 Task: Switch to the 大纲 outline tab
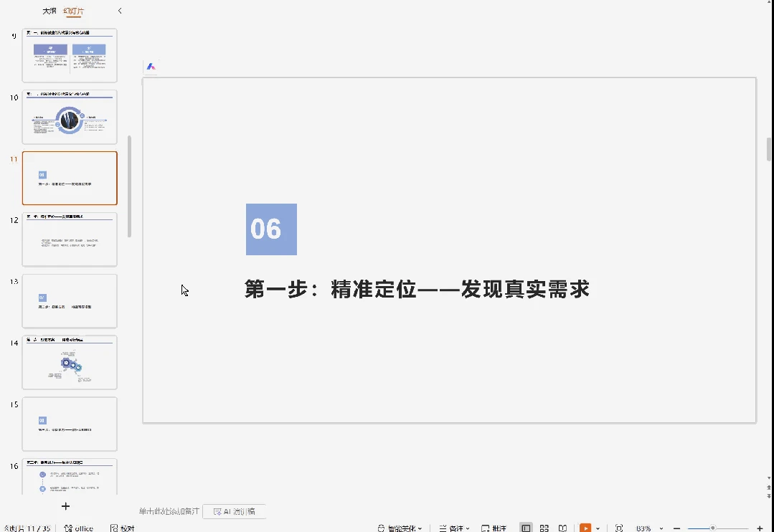tap(49, 11)
